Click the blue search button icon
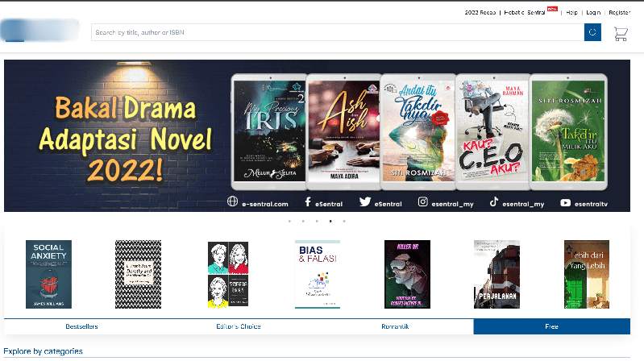This screenshot has width=644, height=361. [x=592, y=32]
